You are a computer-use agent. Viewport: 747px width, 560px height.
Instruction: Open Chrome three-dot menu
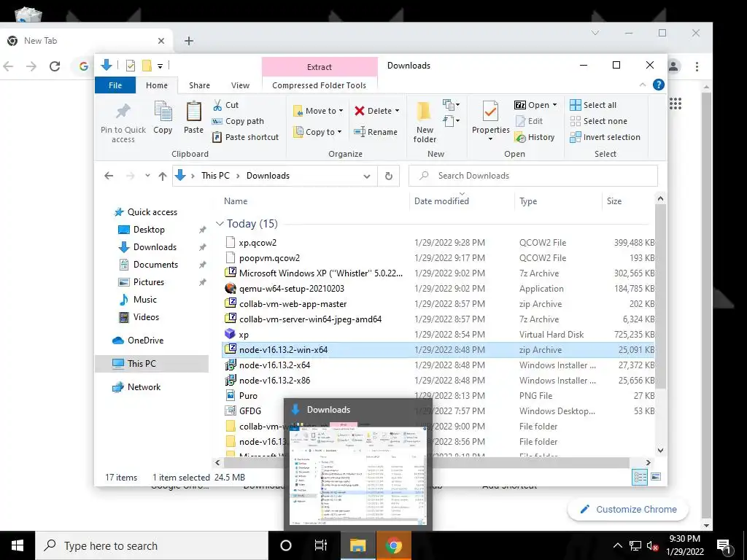pos(697,66)
